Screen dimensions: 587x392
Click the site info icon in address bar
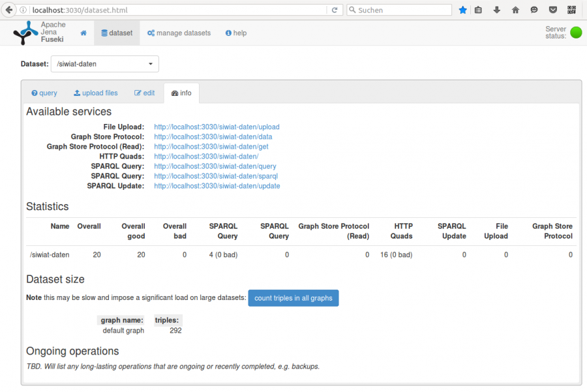click(23, 10)
